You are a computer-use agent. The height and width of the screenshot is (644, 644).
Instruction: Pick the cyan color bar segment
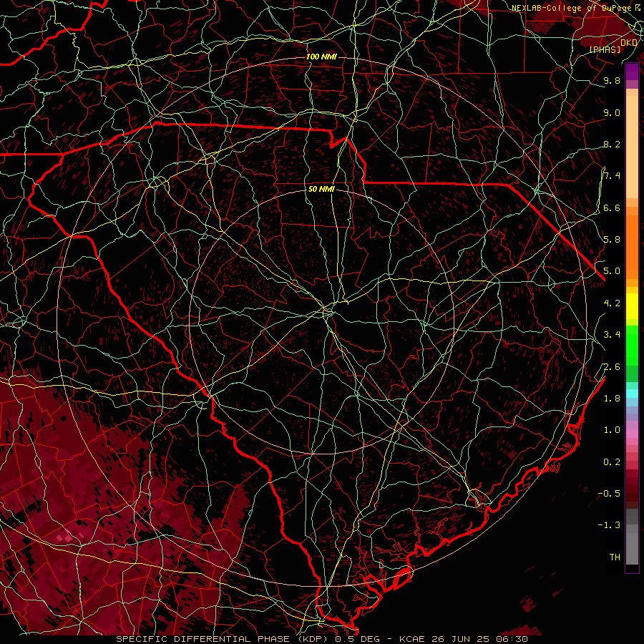pos(632,394)
